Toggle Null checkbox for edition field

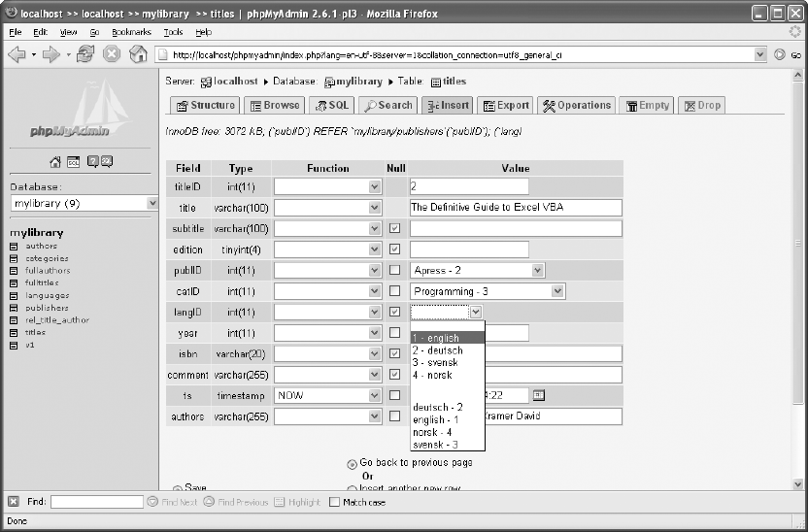click(394, 249)
